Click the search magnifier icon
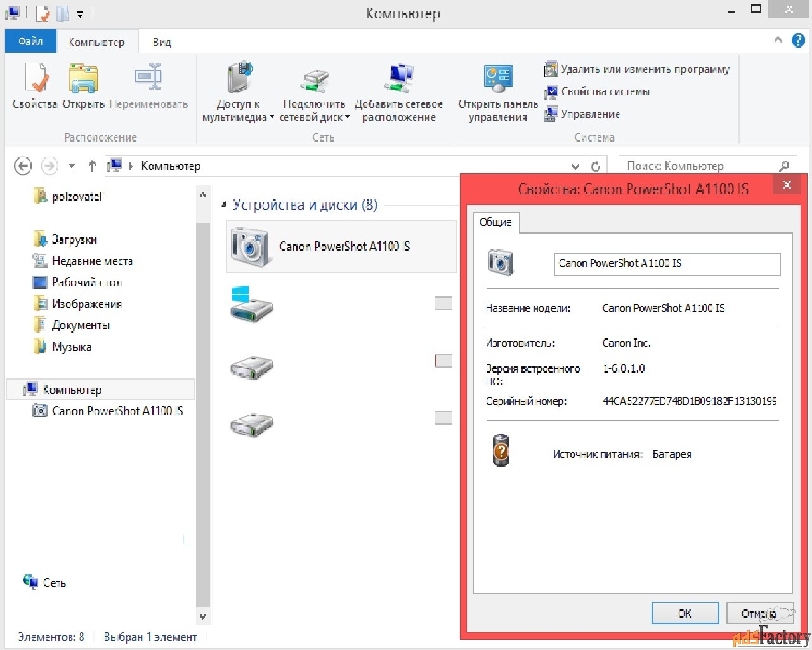Screen dimensions: 812x650 coord(785,166)
